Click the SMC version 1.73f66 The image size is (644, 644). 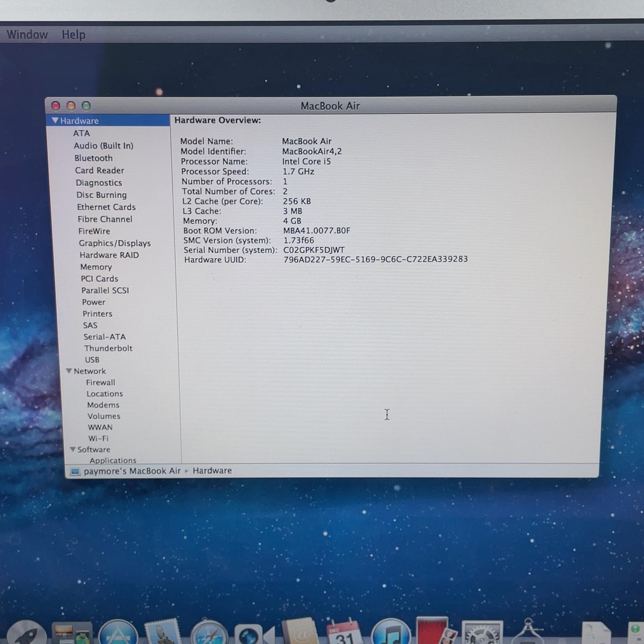pos(299,240)
